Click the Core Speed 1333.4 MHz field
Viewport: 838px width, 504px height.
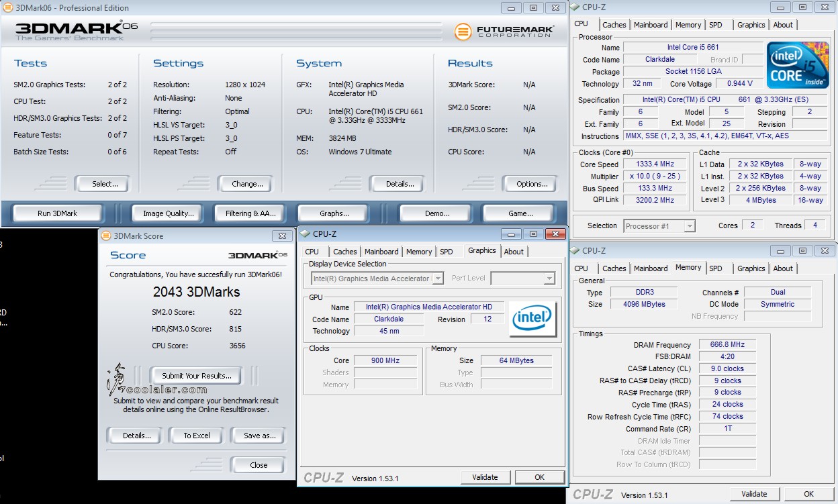656,164
